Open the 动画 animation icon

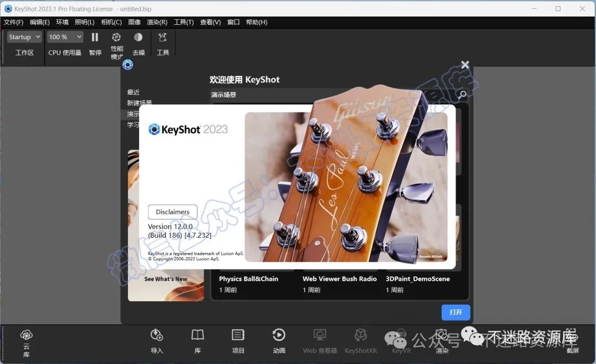[279, 335]
